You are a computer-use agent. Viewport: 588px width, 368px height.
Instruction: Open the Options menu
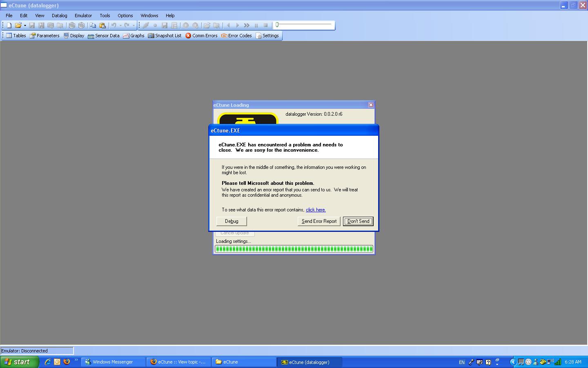pyautogui.click(x=125, y=16)
